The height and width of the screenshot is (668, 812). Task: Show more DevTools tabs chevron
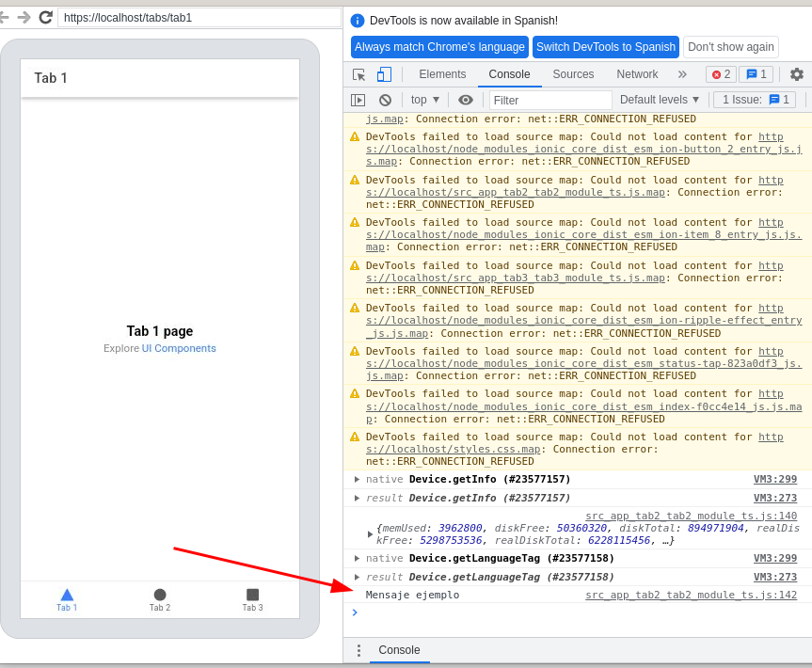point(682,74)
